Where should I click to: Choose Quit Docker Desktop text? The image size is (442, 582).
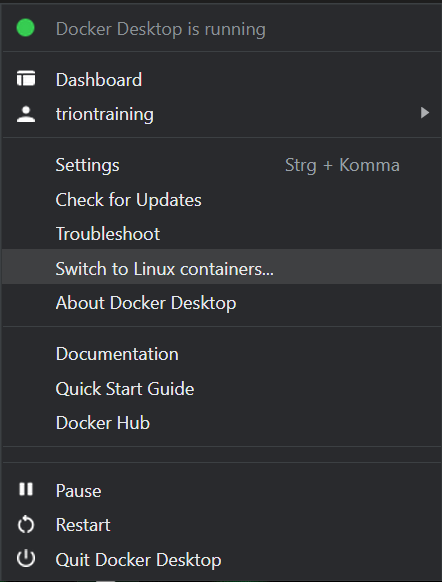click(x=138, y=560)
